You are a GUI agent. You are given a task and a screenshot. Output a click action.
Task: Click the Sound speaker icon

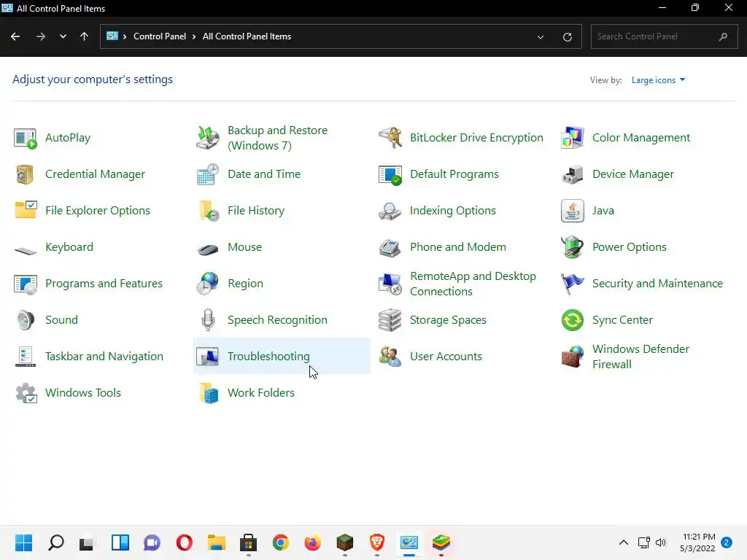pyautogui.click(x=26, y=321)
